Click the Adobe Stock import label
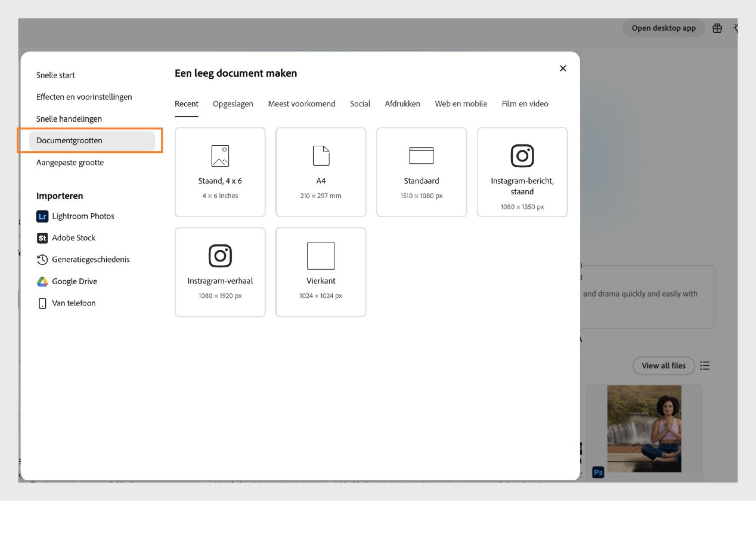The height and width of the screenshot is (546, 756). point(74,238)
